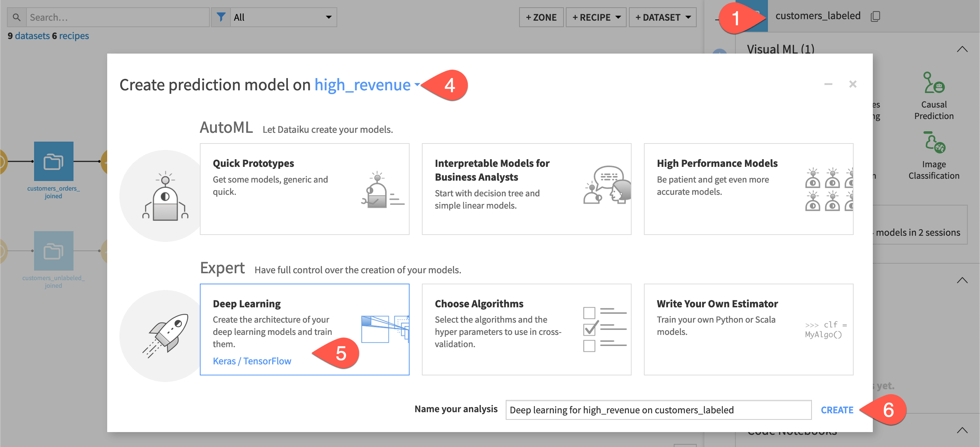The image size is (980, 447).
Task: Select the customers_unlabeled_joined dataset in Flow
Action: pos(53,251)
